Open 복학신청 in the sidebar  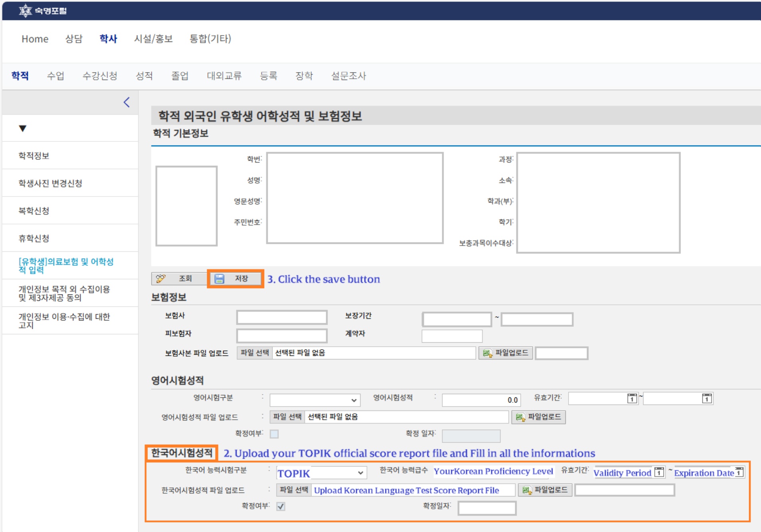coord(34,211)
